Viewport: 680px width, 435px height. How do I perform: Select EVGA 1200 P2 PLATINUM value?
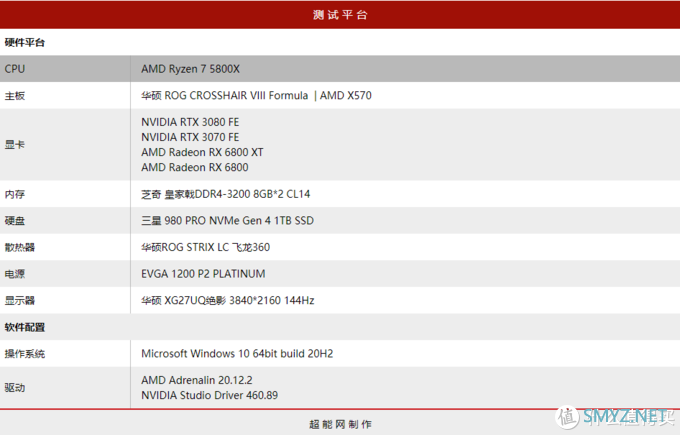pyautogui.click(x=203, y=274)
